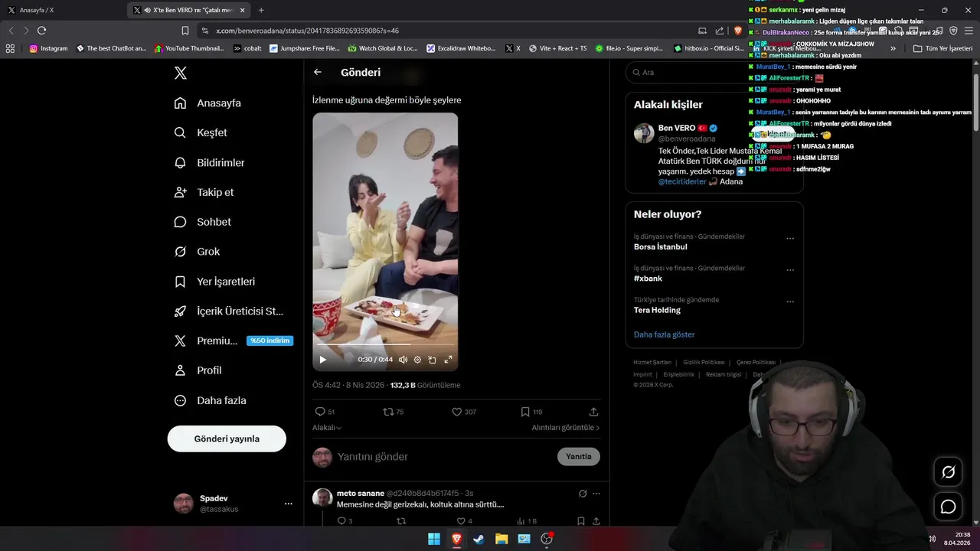Viewport: 980px width, 551px height.
Task: Open Keşfet in sidebar navigation
Action: click(x=201, y=132)
